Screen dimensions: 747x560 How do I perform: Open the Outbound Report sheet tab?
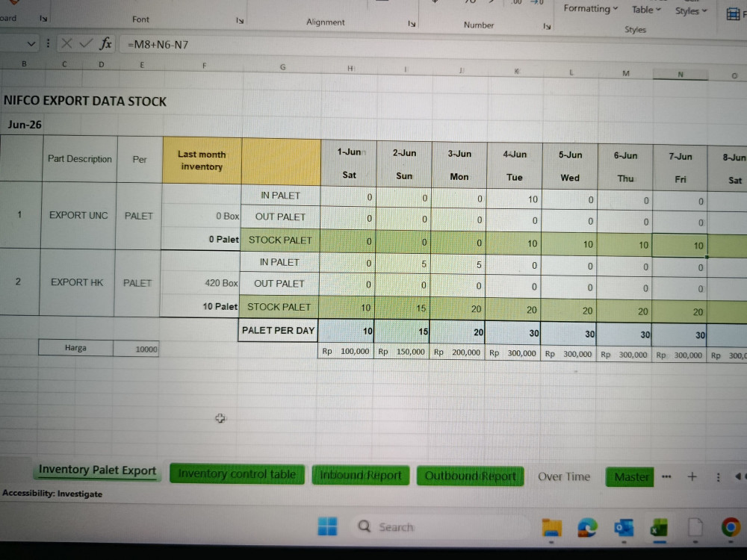pyautogui.click(x=470, y=476)
